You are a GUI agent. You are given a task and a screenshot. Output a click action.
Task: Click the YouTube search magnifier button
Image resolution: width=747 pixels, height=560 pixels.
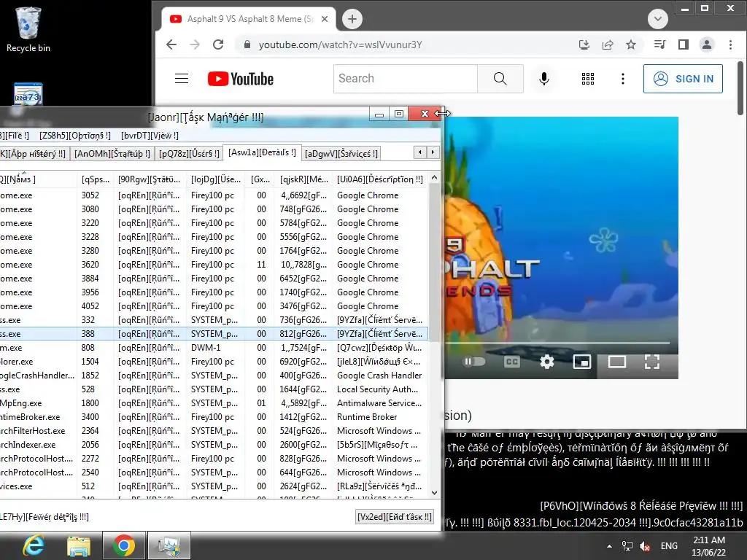coord(500,79)
